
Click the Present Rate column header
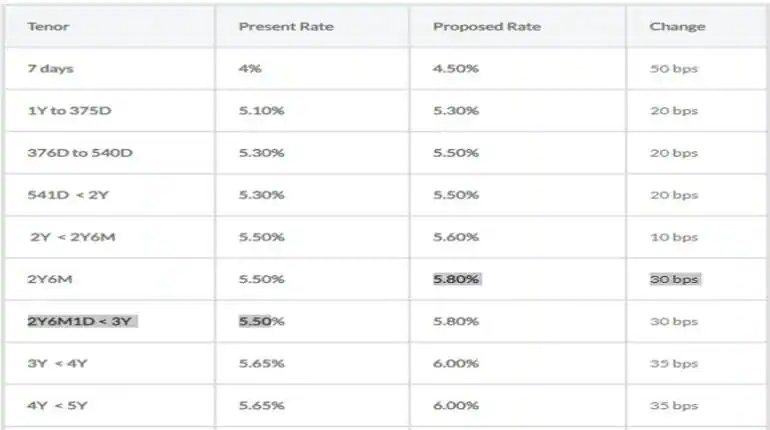[x=286, y=27]
